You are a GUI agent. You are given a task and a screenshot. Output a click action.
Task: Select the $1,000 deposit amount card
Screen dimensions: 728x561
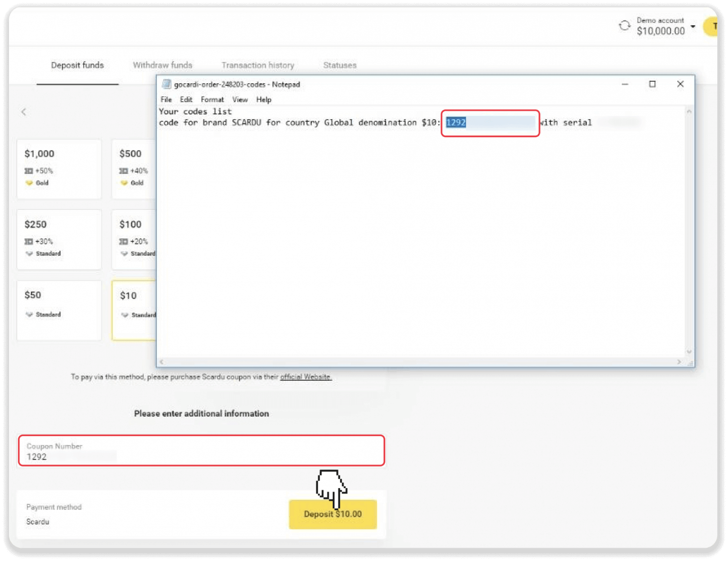click(x=59, y=169)
